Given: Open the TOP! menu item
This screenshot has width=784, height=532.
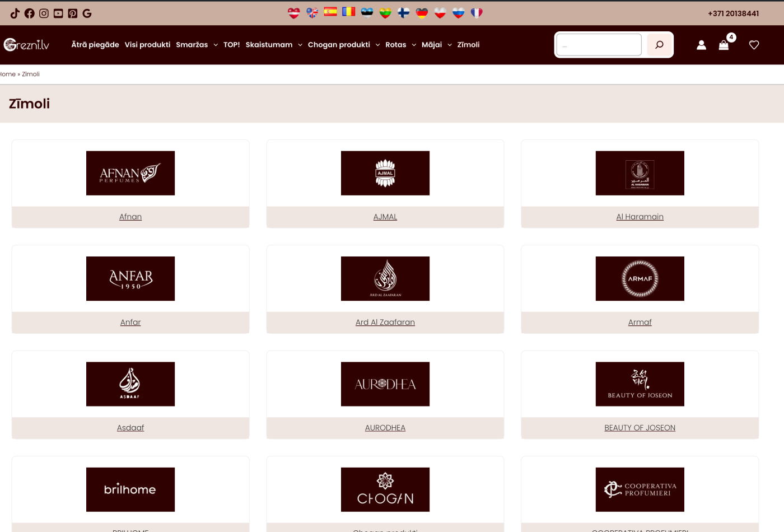Looking at the screenshot, I should point(231,45).
